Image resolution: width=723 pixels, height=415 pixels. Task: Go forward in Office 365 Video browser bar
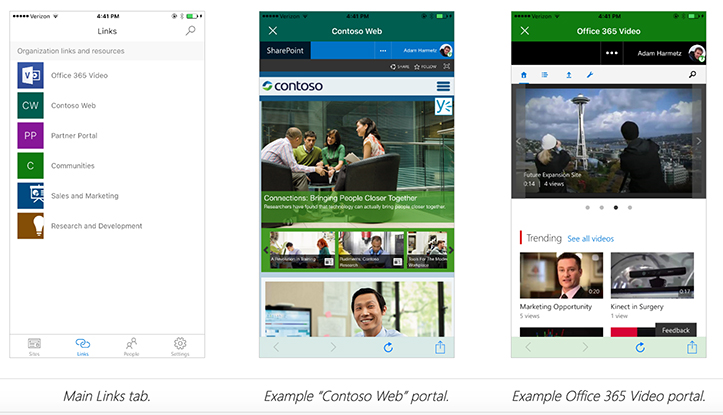coord(585,347)
